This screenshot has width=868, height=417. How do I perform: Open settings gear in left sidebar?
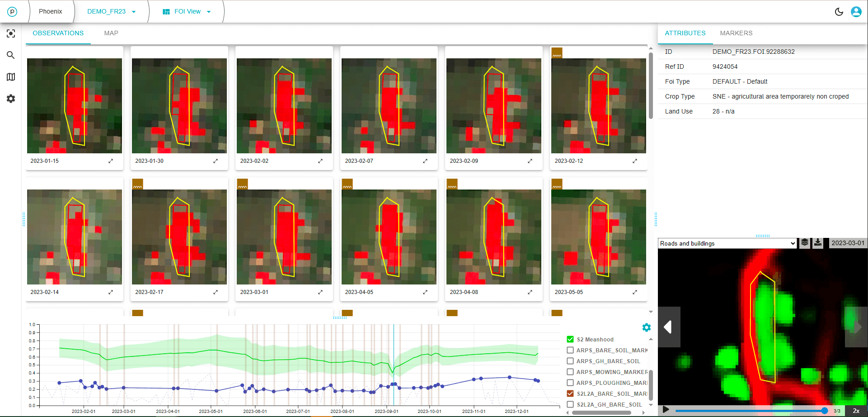(x=11, y=99)
